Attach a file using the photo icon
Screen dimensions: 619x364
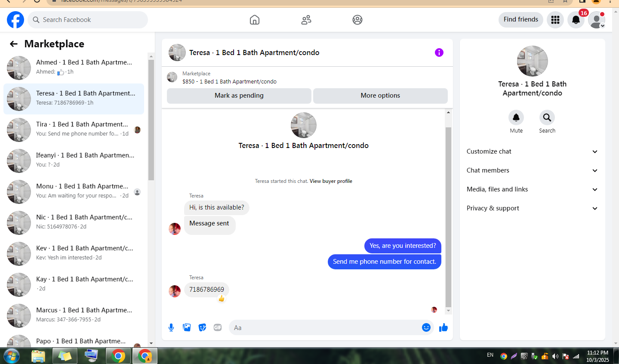click(x=187, y=327)
